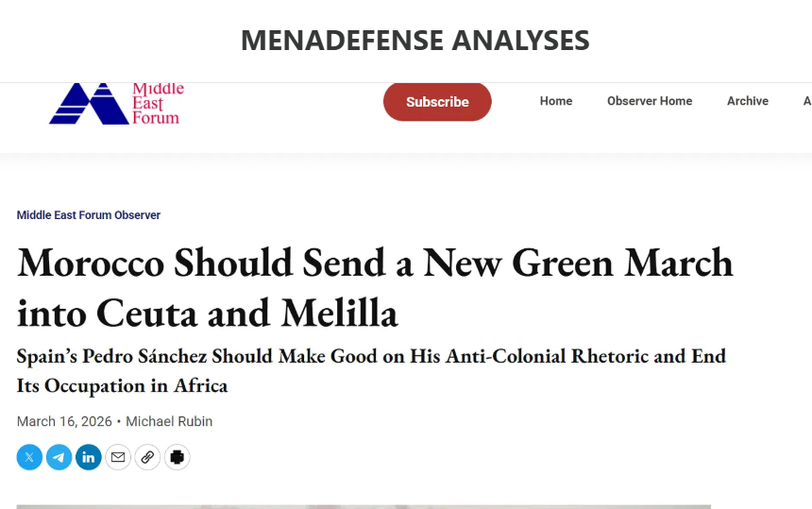Image resolution: width=812 pixels, height=509 pixels.
Task: Click the Pedro Sánchez subheadline text
Action: pyautogui.click(x=371, y=370)
